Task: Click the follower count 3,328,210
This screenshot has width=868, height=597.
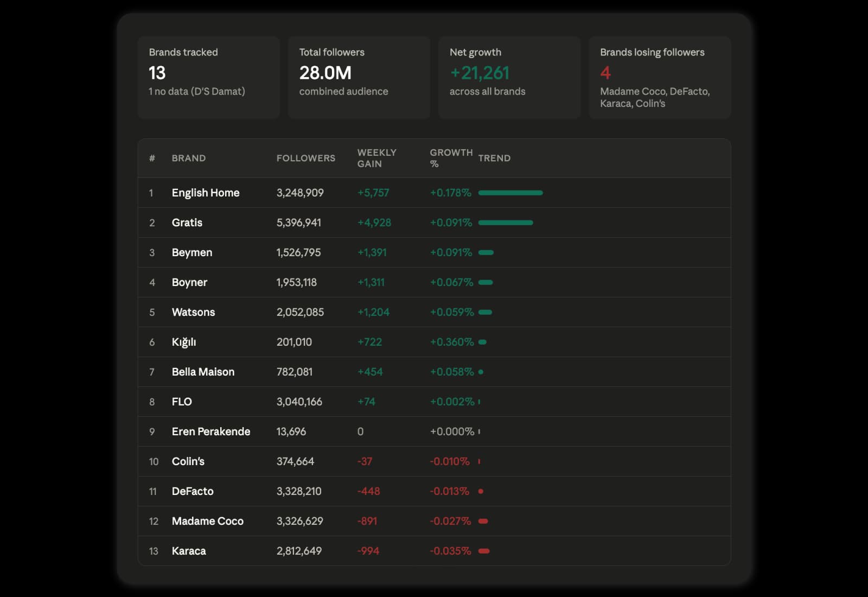Action: [299, 491]
